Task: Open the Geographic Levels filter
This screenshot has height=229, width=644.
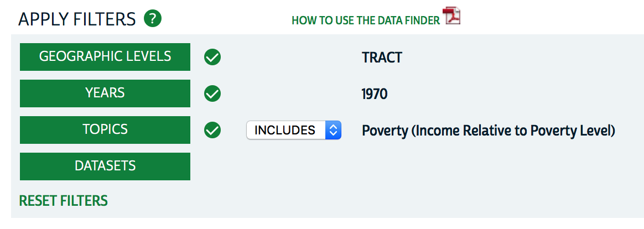Action: (x=105, y=57)
